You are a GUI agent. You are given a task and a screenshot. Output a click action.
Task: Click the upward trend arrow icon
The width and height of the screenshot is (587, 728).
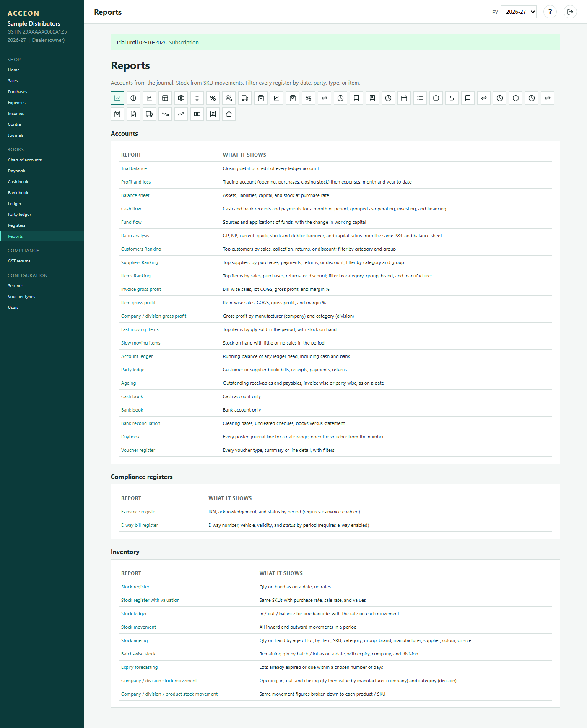point(181,114)
